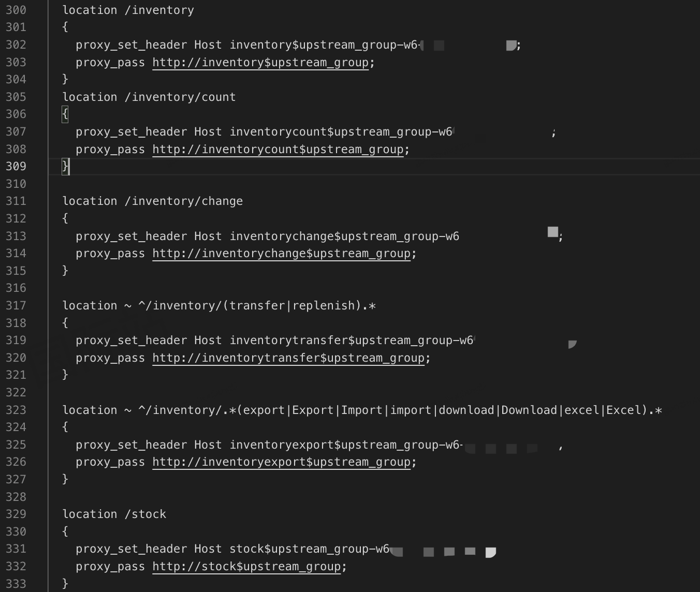Select line number 323 in the gutter

click(x=16, y=410)
